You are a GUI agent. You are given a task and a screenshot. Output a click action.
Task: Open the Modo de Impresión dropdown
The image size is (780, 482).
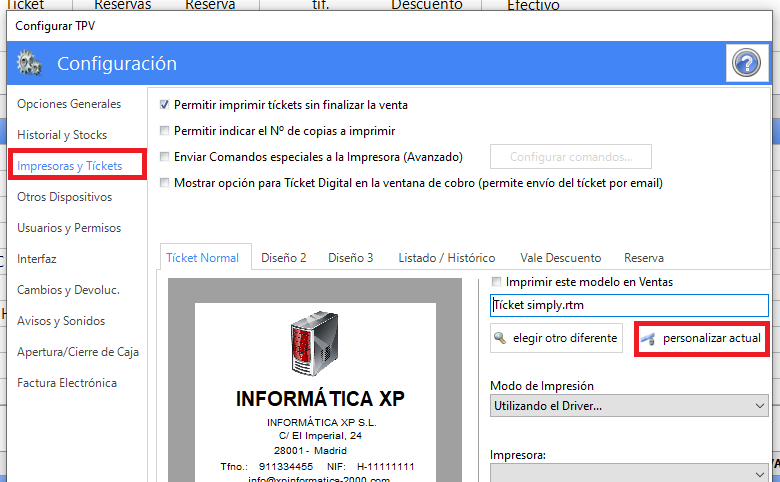629,406
